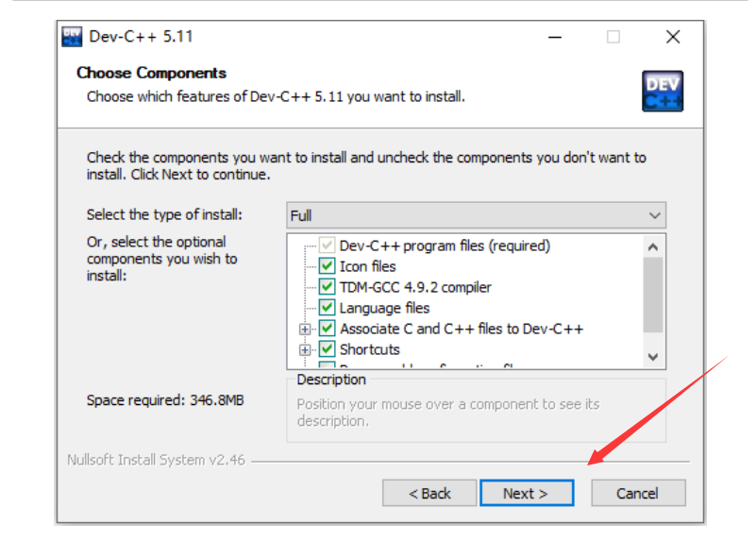Toggle the Shortcuts checkbox

(x=327, y=349)
